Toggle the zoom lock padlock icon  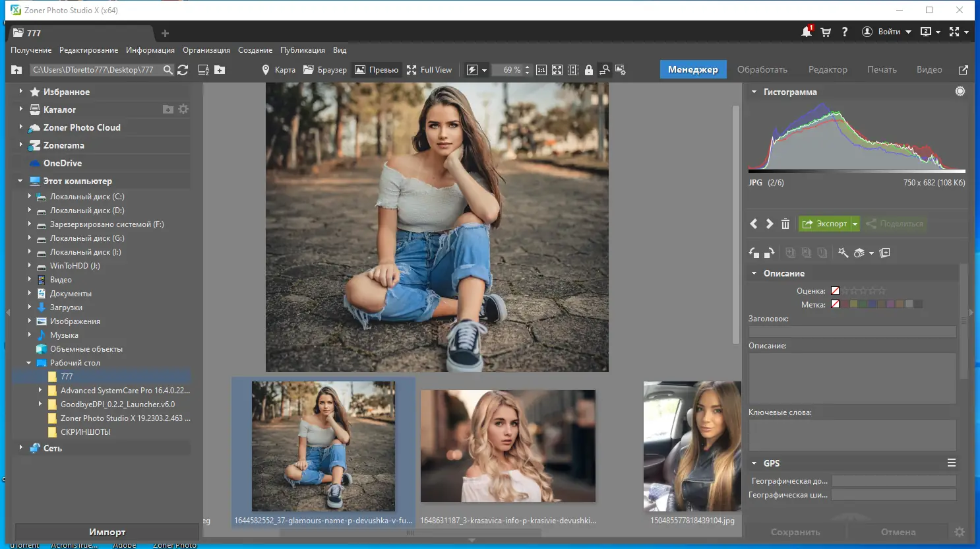point(588,69)
